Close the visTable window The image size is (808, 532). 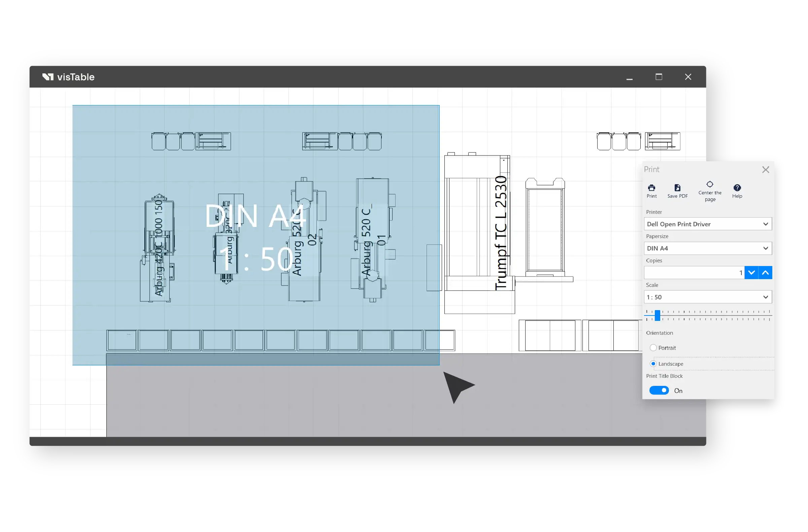coord(688,77)
